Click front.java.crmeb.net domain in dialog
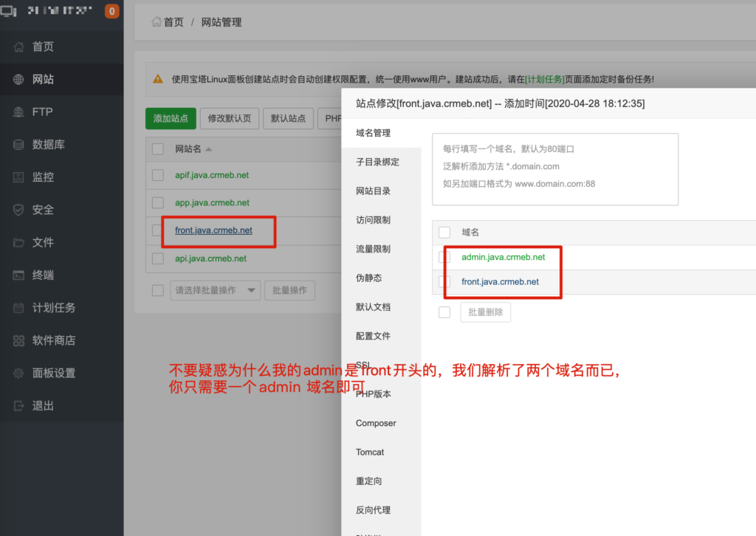Image resolution: width=756 pixels, height=536 pixels. [x=500, y=281]
